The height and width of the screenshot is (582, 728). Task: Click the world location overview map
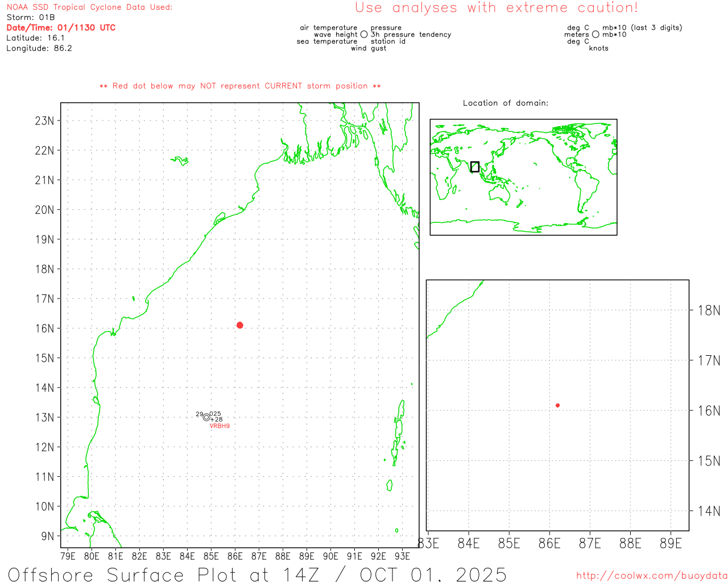pyautogui.click(x=523, y=177)
